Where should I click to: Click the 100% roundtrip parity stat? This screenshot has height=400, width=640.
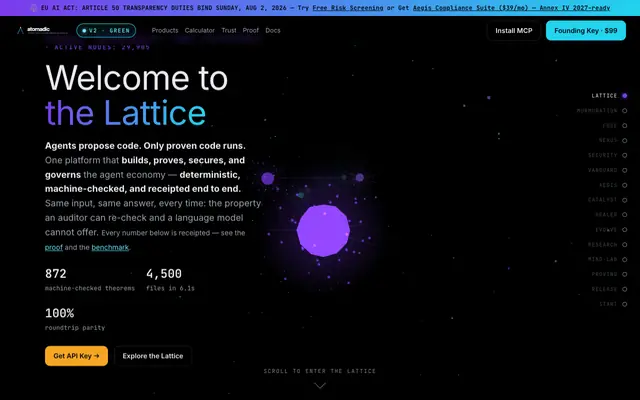pos(75,319)
